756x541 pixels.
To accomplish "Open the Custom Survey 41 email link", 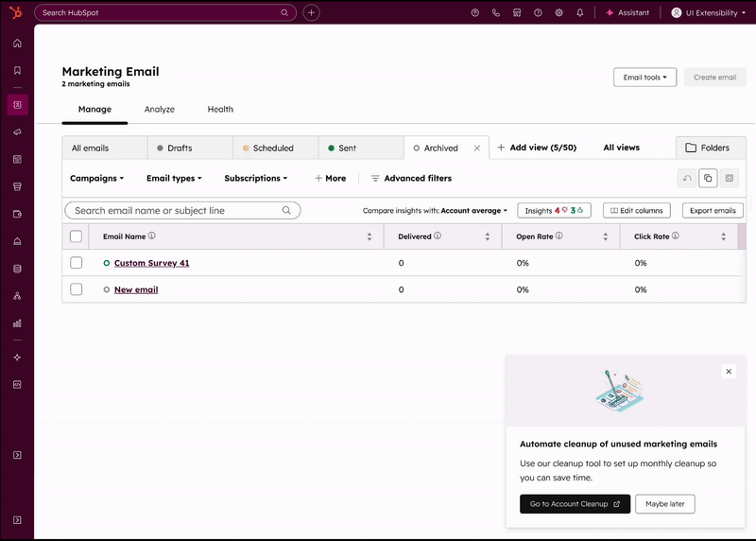I will (x=151, y=263).
